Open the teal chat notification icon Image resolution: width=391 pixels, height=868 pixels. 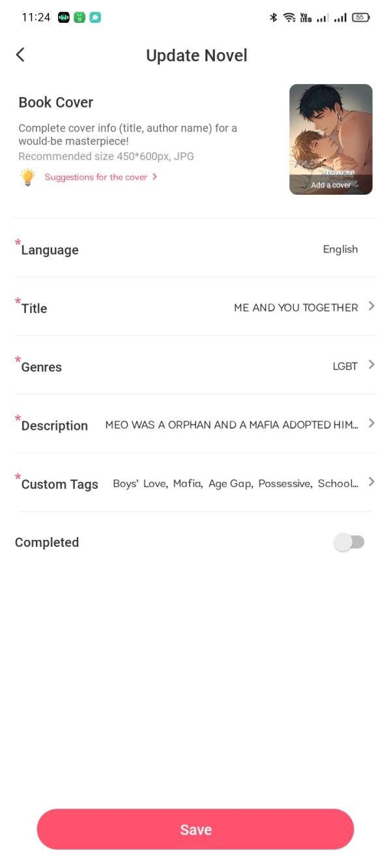point(95,18)
